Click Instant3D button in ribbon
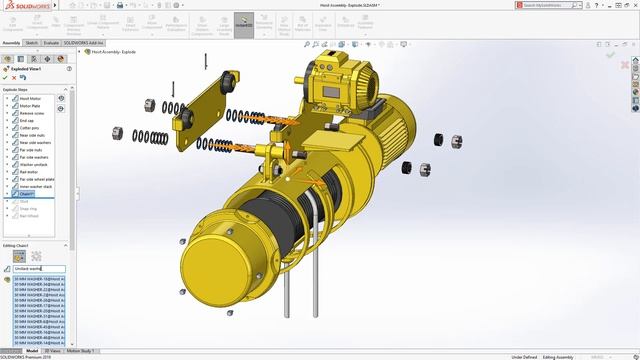 pos(244,25)
